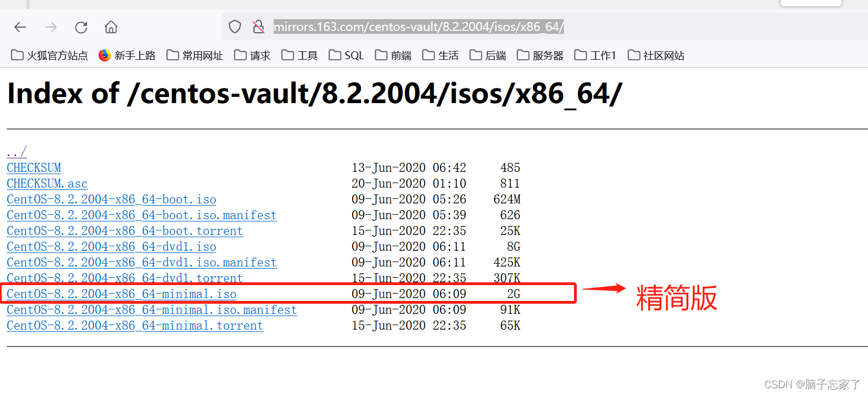Click date 20-Jun-2020 01:10 of CHECKSUM.asc
The image size is (868, 395).
point(409,184)
